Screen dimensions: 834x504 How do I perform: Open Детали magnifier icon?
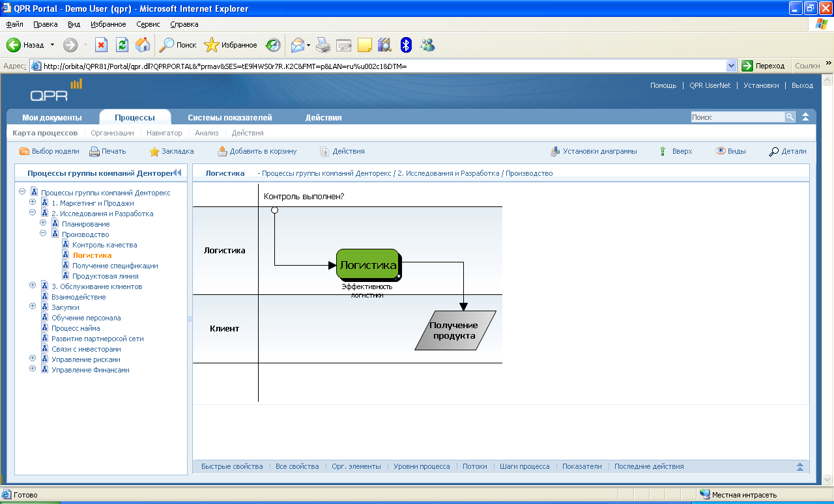(x=774, y=152)
